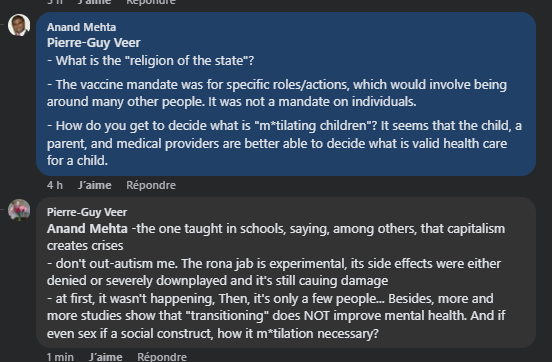The width and height of the screenshot is (552, 362).
Task: Click the "religion of the state" question line
Action: (x=150, y=61)
